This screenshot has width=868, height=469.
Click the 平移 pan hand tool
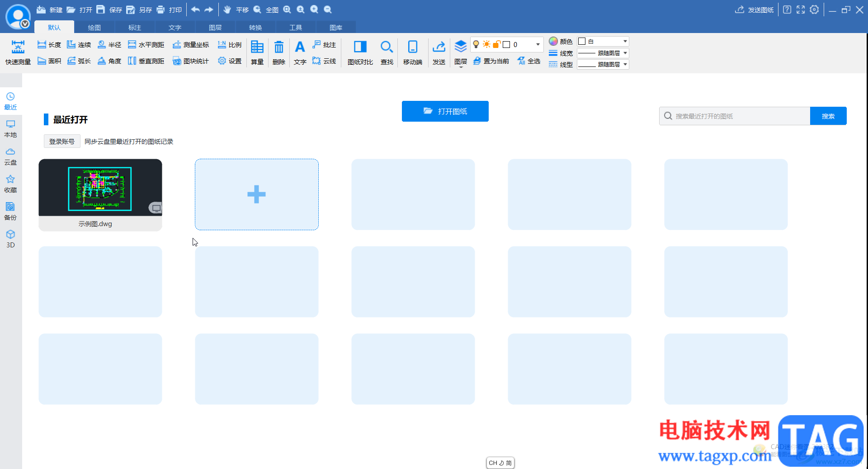click(236, 9)
